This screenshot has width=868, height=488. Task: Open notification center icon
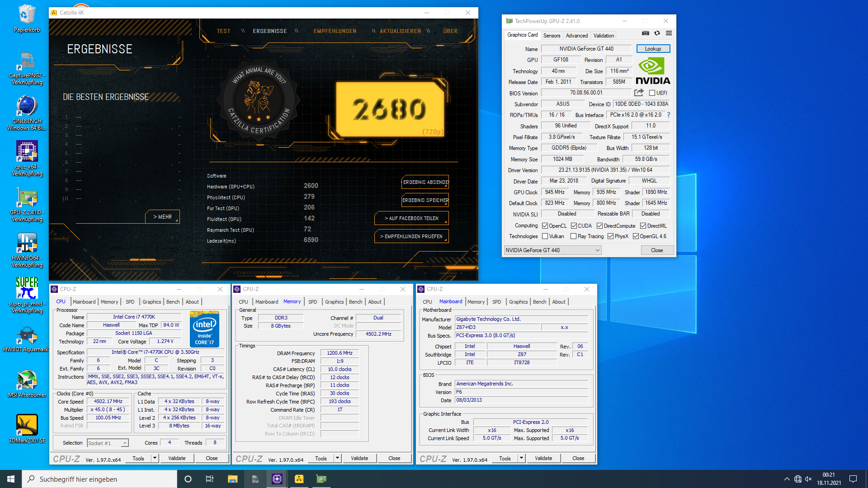point(853,479)
